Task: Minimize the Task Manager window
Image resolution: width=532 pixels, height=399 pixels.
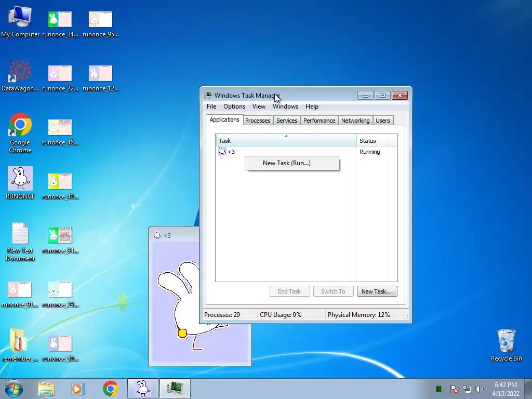Action: (x=365, y=96)
